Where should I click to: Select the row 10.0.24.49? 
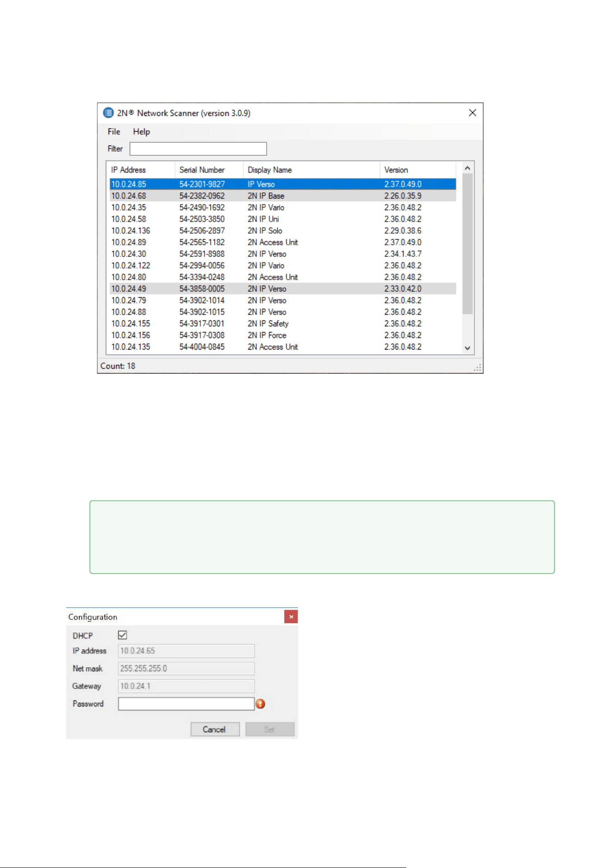tap(283, 288)
